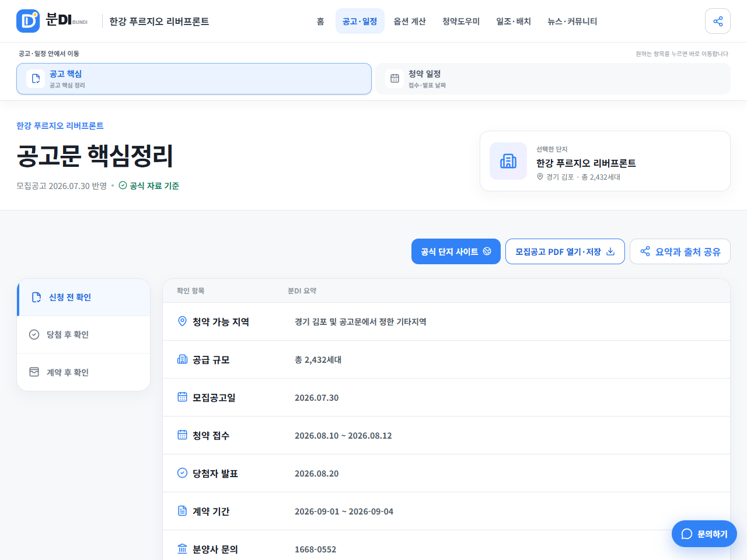Click the 한강 푸르지오 리버프론트 breadcrumb link
The height and width of the screenshot is (560, 747).
[x=60, y=125]
